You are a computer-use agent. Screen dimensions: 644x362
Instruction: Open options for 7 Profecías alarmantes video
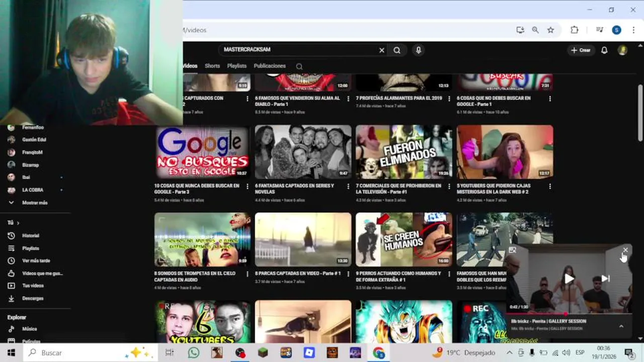pyautogui.click(x=449, y=99)
